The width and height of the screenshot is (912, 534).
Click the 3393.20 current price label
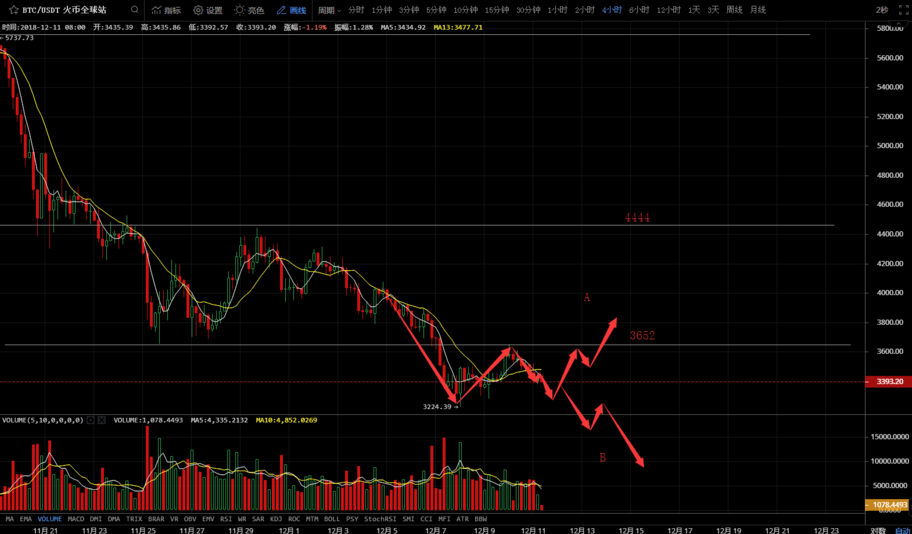pos(889,381)
